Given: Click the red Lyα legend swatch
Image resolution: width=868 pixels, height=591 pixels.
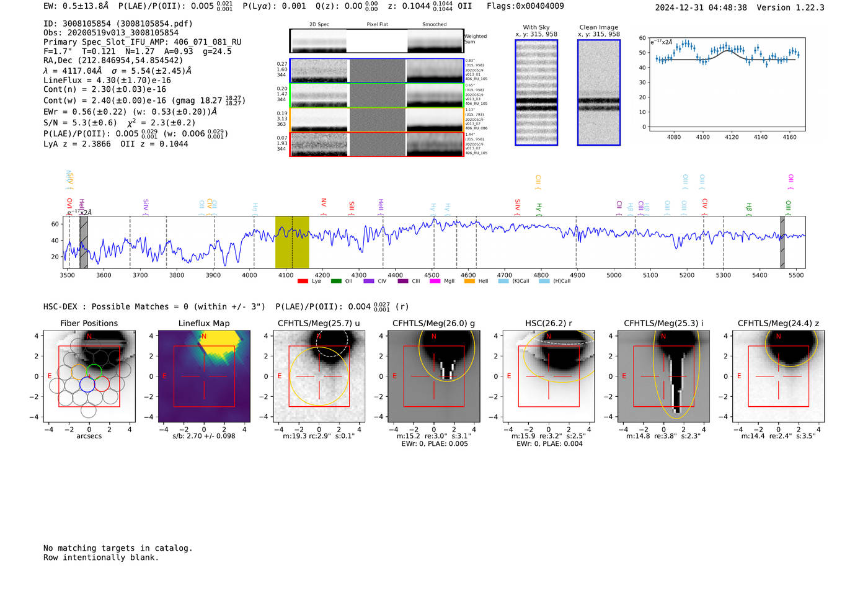Looking at the screenshot, I should pos(303,281).
